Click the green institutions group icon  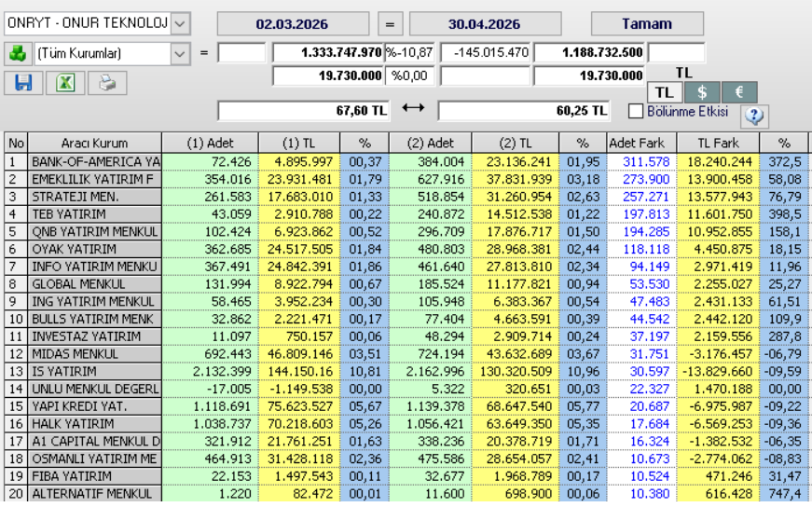(18, 53)
